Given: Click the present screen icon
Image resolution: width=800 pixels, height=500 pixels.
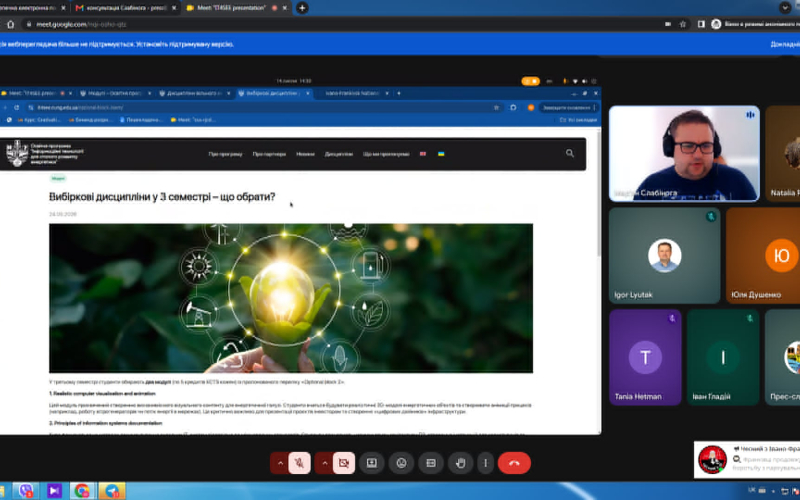Looking at the screenshot, I should pyautogui.click(x=372, y=463).
